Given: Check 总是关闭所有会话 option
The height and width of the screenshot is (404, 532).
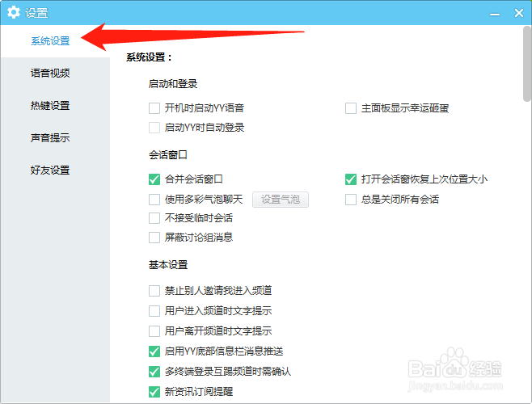Looking at the screenshot, I should tap(351, 199).
